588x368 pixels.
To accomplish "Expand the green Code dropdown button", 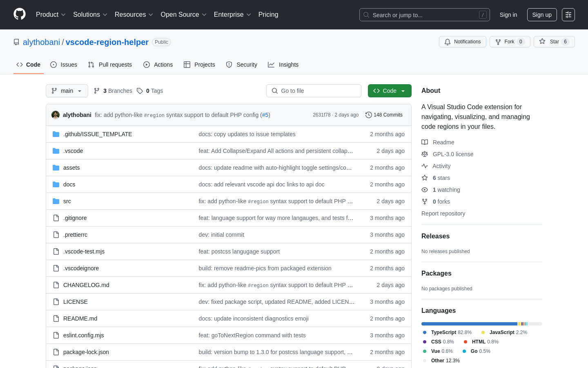I will coord(390,91).
